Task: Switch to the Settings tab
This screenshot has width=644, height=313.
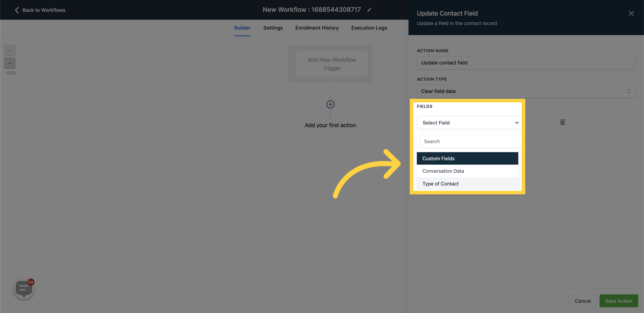Action: [x=273, y=28]
